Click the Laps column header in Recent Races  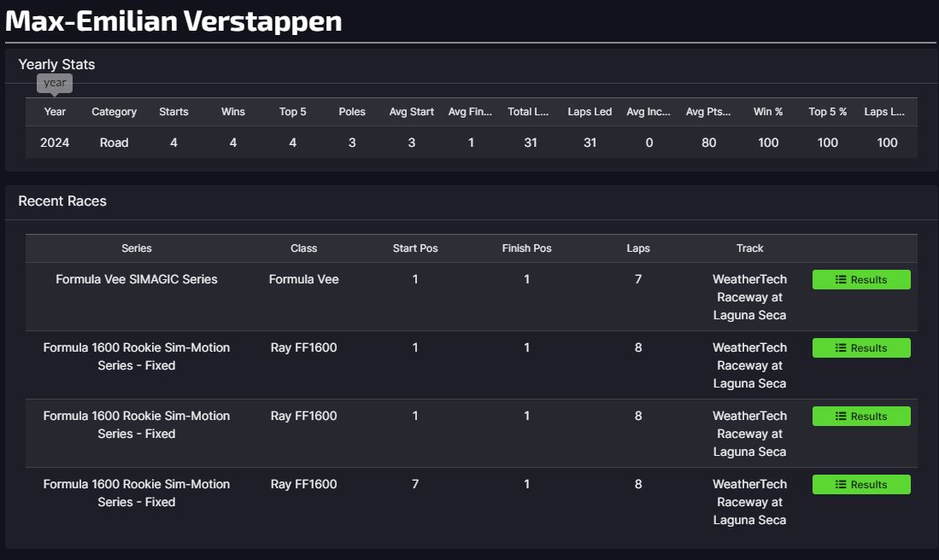tap(638, 248)
